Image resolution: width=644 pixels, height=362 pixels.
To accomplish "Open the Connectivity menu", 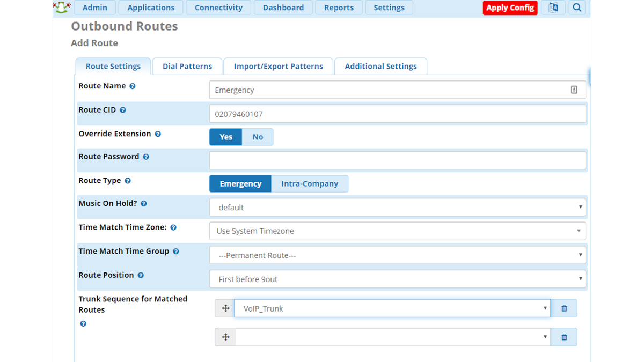I will click(218, 8).
